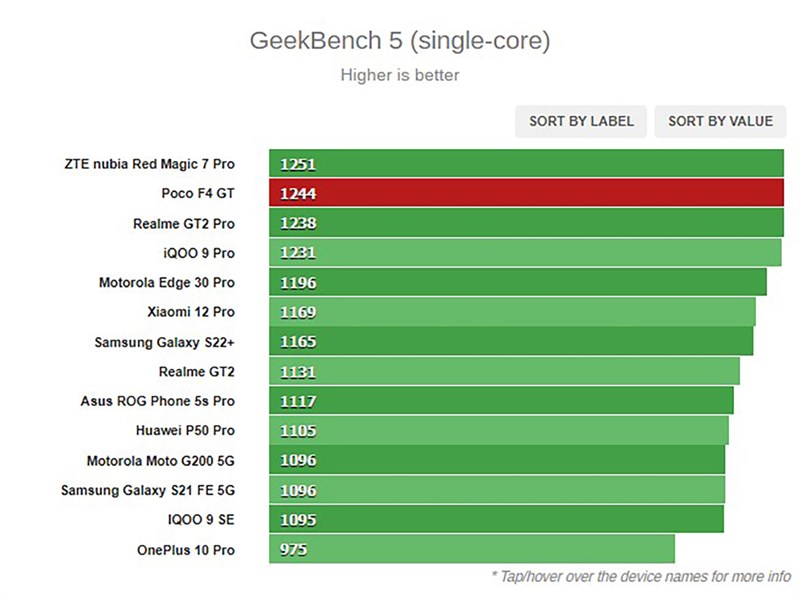Click the SORT BY VALUE button
This screenshot has height=594, width=800.
tap(720, 121)
